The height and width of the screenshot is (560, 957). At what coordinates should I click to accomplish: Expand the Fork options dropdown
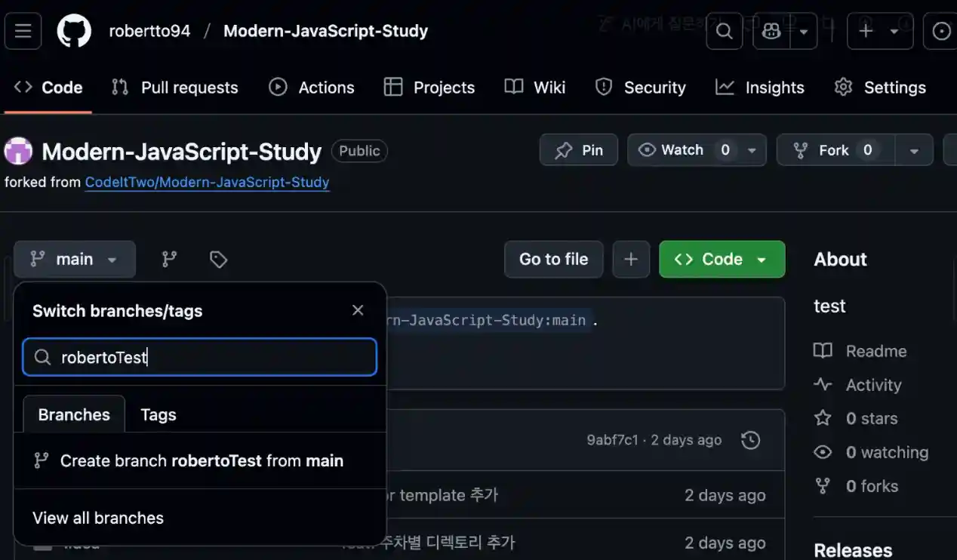coord(914,150)
